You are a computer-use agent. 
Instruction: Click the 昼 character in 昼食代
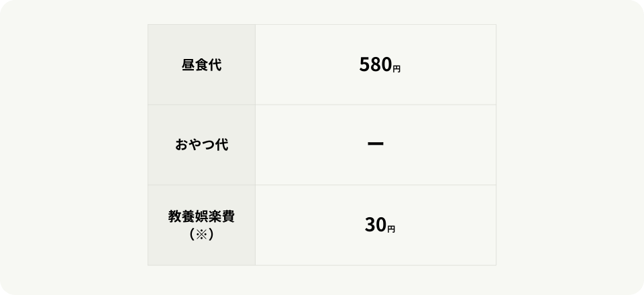188,65
